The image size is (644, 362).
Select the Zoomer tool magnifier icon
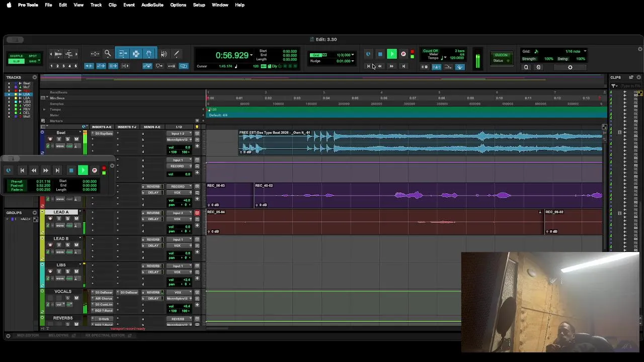coord(108,53)
